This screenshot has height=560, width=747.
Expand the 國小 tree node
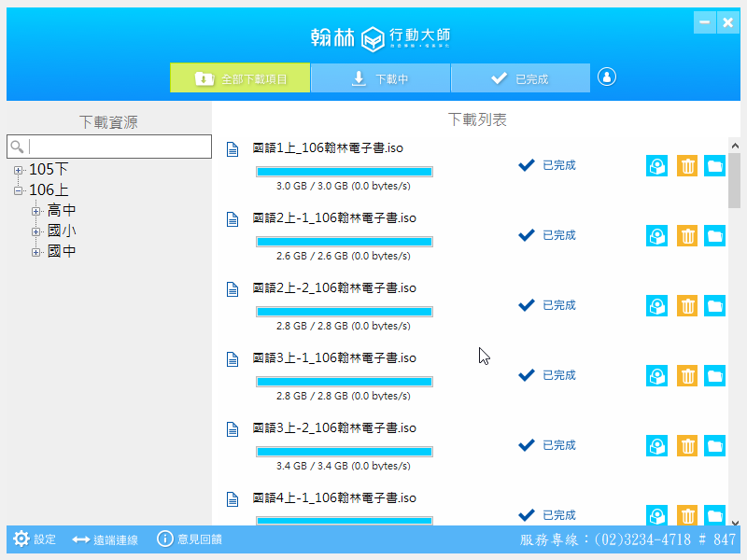point(35,231)
